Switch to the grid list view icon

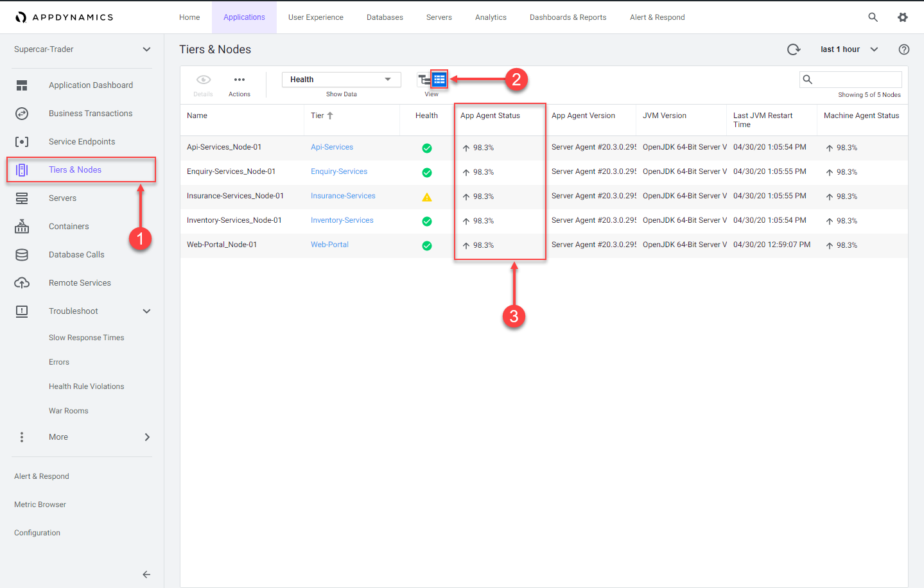439,80
